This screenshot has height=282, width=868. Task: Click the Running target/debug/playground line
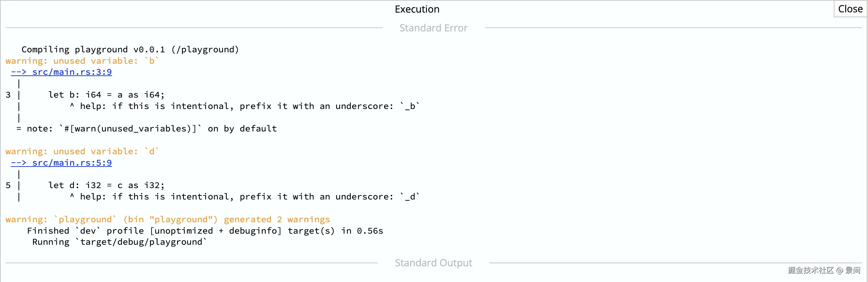point(119,242)
